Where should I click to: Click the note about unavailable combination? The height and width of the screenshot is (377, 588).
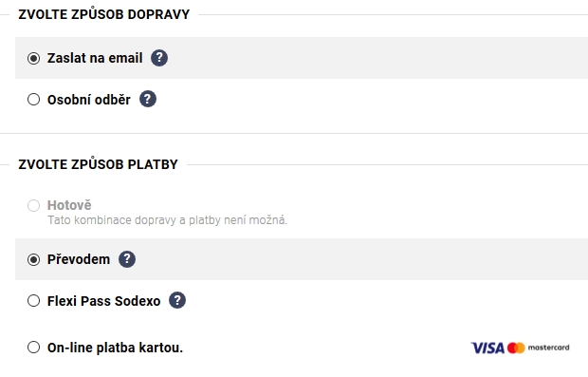[x=167, y=220]
